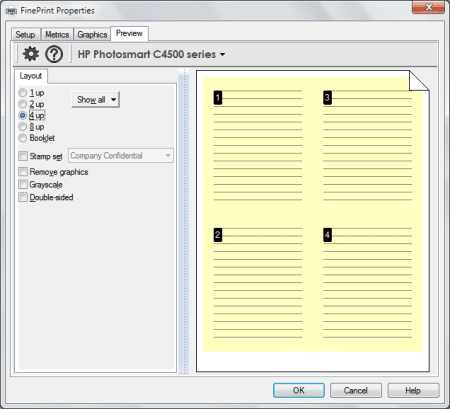The image size is (450, 409).
Task: Click the page 4 number badge
Action: click(327, 235)
